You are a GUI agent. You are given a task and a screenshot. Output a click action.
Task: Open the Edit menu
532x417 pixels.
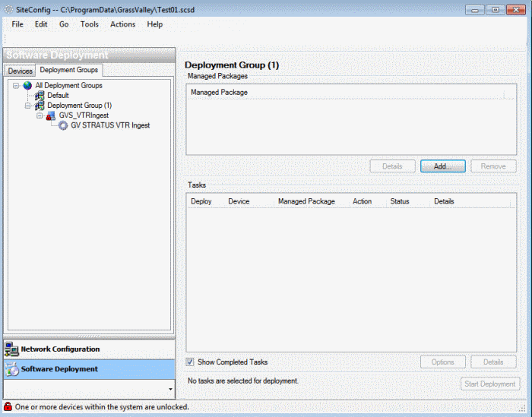[x=41, y=24]
